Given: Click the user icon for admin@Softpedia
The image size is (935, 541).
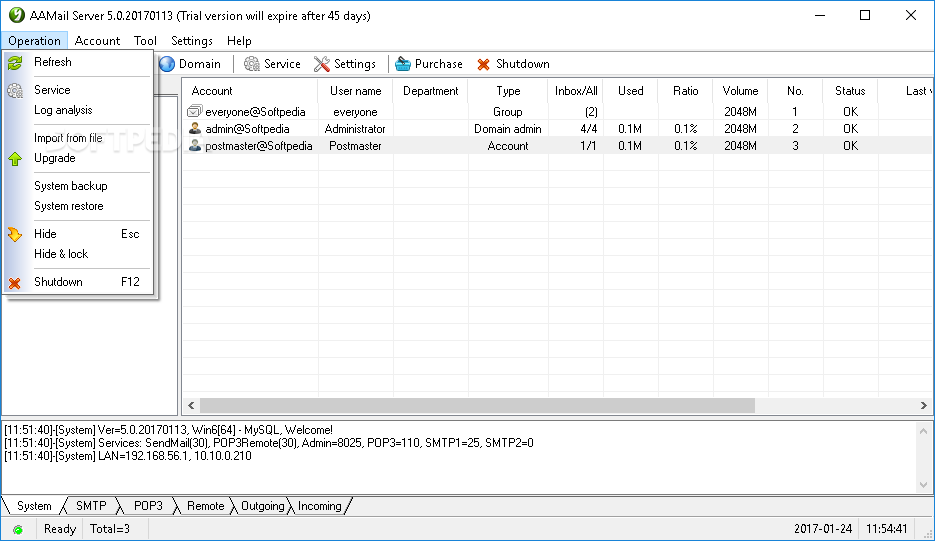Looking at the screenshot, I should click(x=195, y=128).
